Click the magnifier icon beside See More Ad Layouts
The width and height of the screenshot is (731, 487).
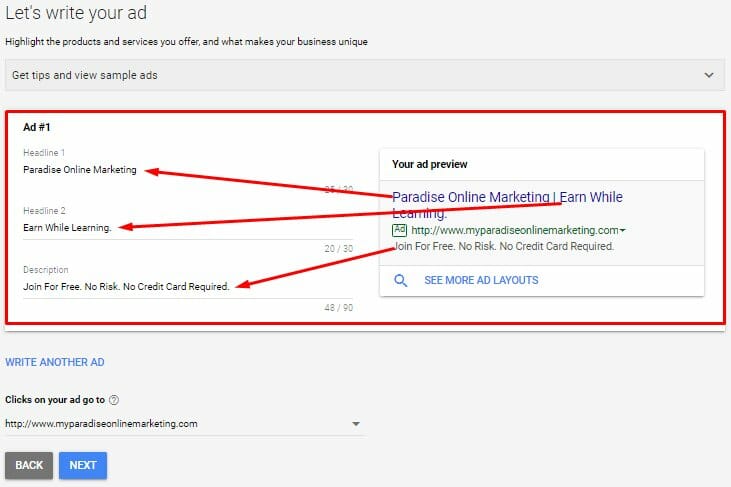coord(400,280)
